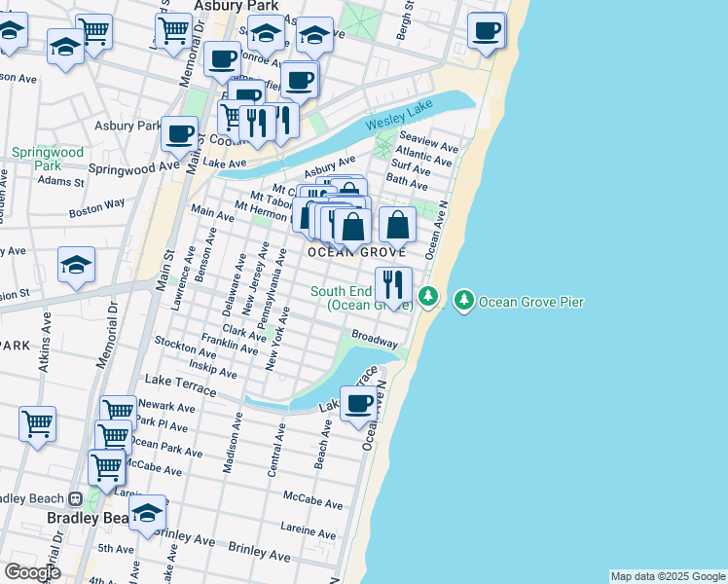Click the school marker west of Main St
Viewport: 728px width, 584px height.
(77, 266)
